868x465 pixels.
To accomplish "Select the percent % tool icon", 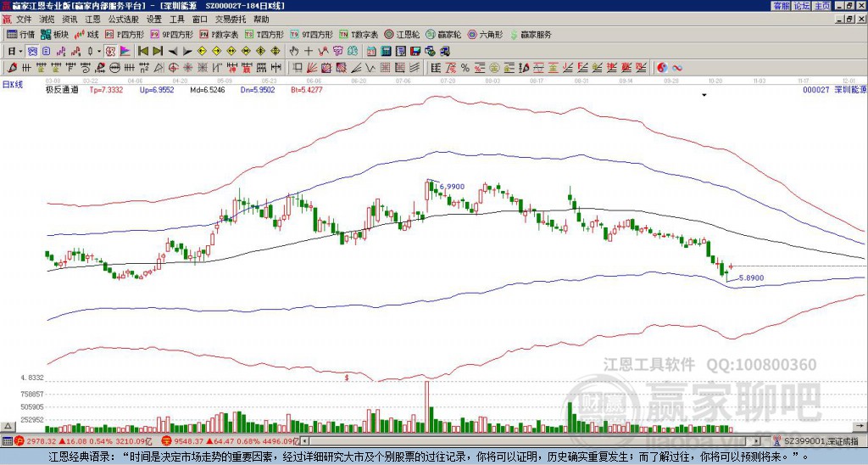I will click(465, 68).
